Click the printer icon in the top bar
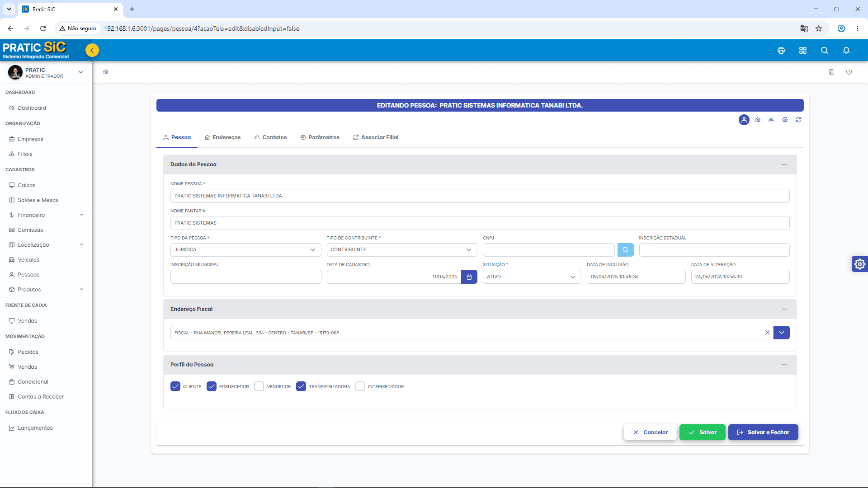The width and height of the screenshot is (868, 488). (781, 51)
